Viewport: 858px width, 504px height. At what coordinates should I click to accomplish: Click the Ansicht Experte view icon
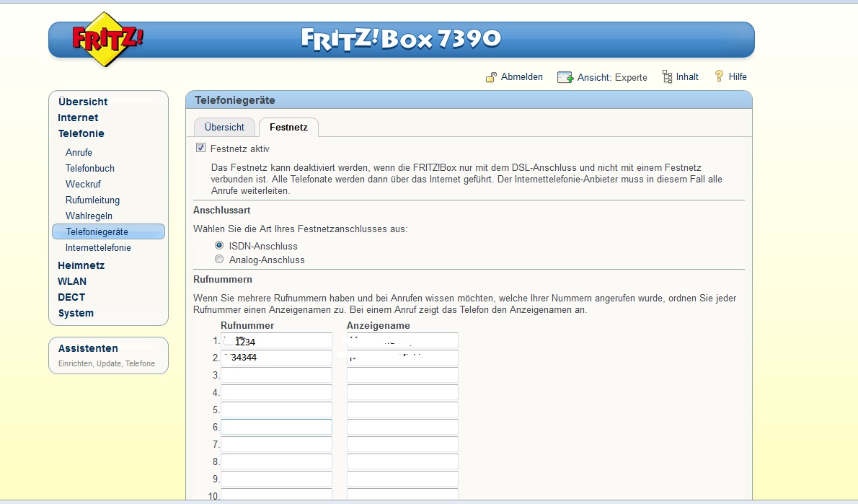click(565, 77)
